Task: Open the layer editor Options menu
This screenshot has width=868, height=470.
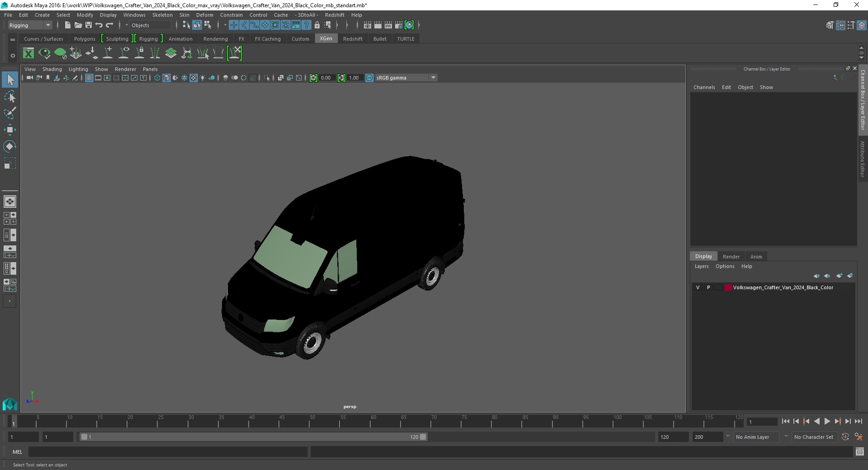Action: [725, 266]
